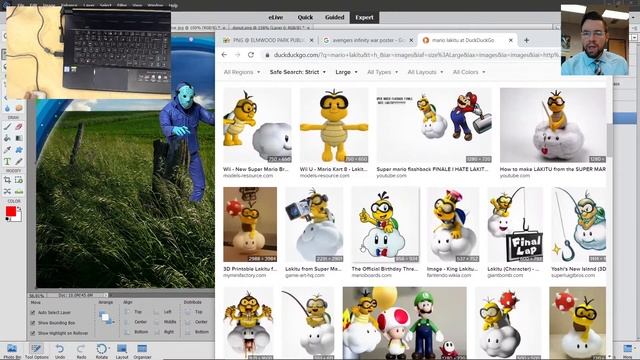Select the Brush tool in Draw section
Viewport: 640px width, 360px height.
(x=7, y=127)
